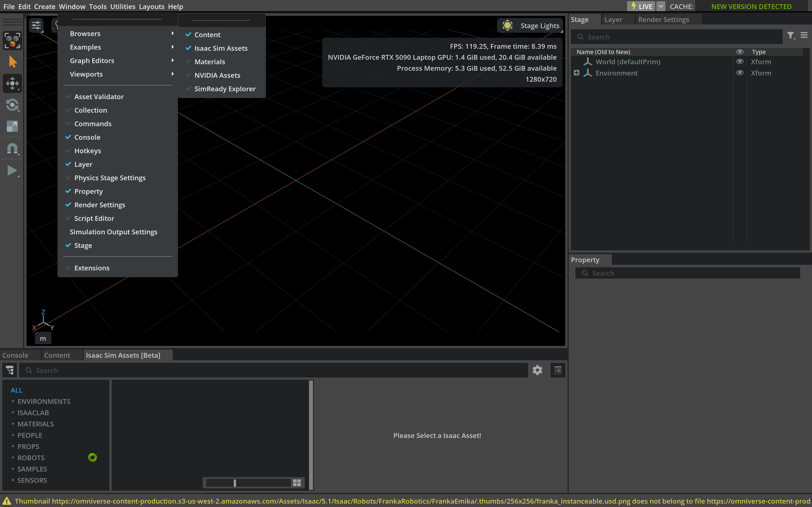
Task: Activate the Move tool in left toolbar
Action: click(12, 83)
